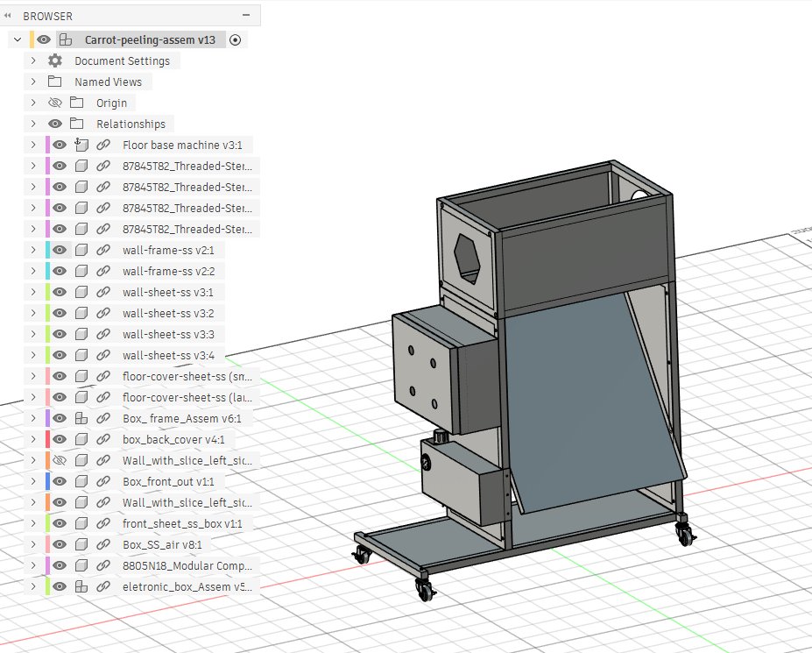Screen dimensions: 812x653
Task: Click assembly icon of Box_ frame_Assem v6:1
Action: (x=81, y=418)
